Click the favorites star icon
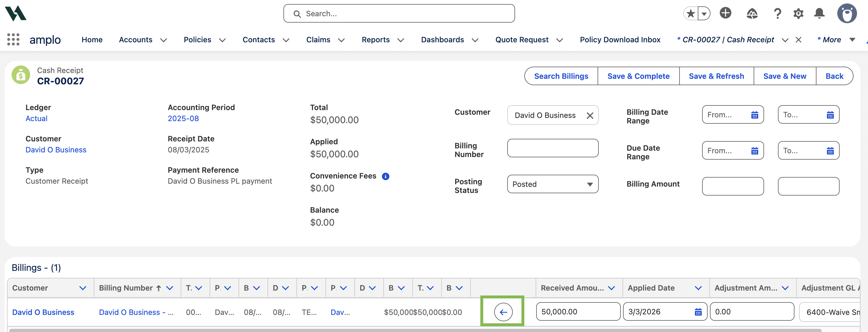Viewport: 868px width, 332px height. point(691,14)
